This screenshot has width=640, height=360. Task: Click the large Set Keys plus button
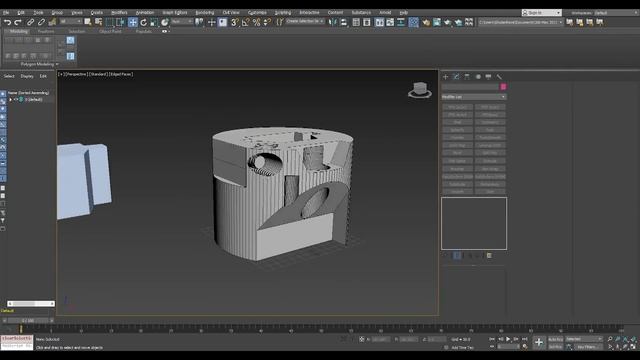coord(539,342)
